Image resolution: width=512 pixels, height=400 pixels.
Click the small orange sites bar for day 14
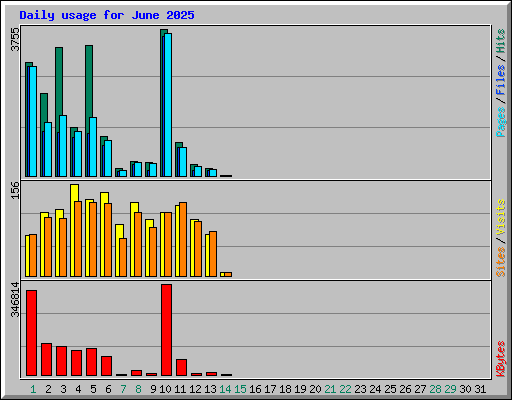coord(228,274)
